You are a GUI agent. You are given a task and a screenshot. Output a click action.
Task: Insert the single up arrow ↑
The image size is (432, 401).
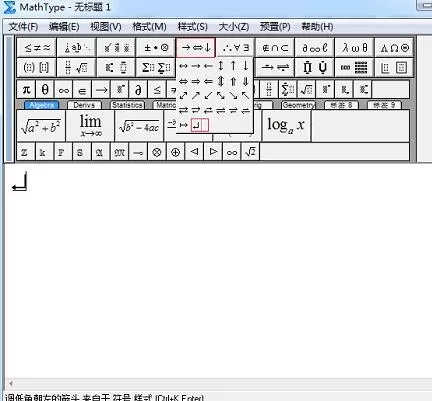point(233,66)
